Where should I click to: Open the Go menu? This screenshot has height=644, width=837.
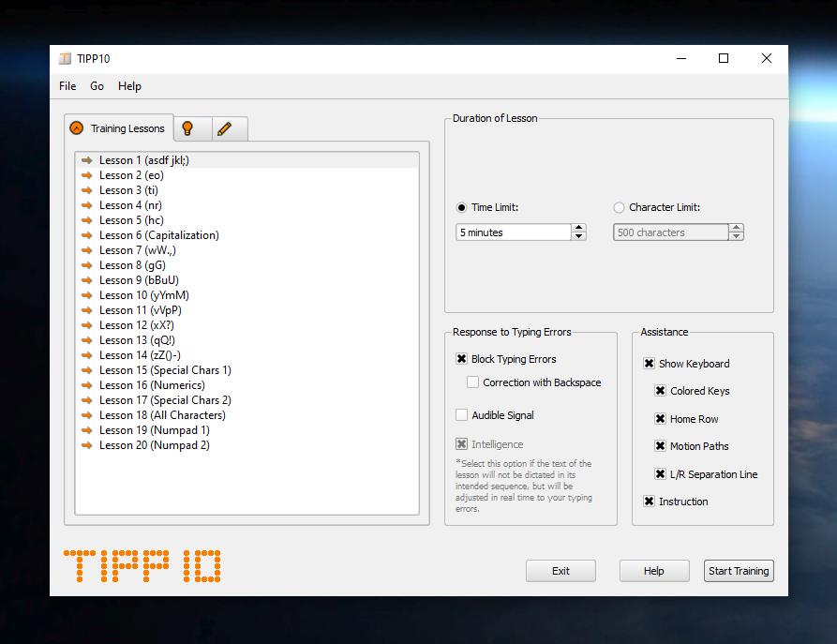pos(97,86)
